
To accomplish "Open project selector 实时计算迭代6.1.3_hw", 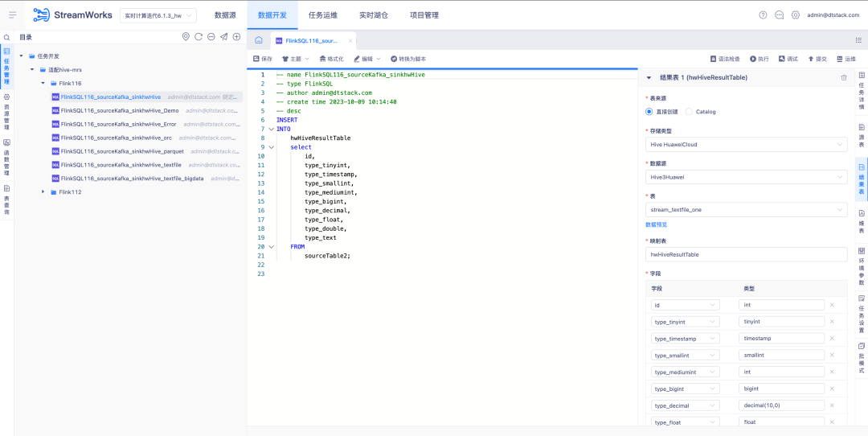I will (x=158, y=15).
